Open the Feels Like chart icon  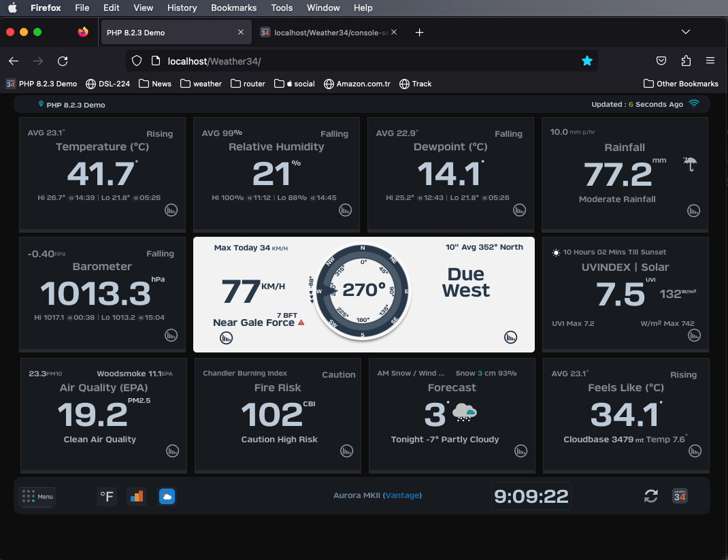point(695,451)
